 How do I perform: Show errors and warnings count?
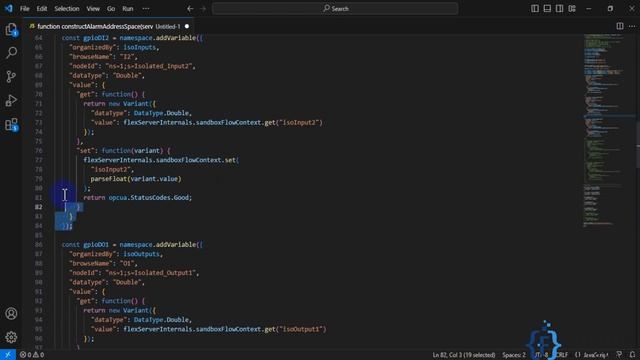click(x=32, y=355)
